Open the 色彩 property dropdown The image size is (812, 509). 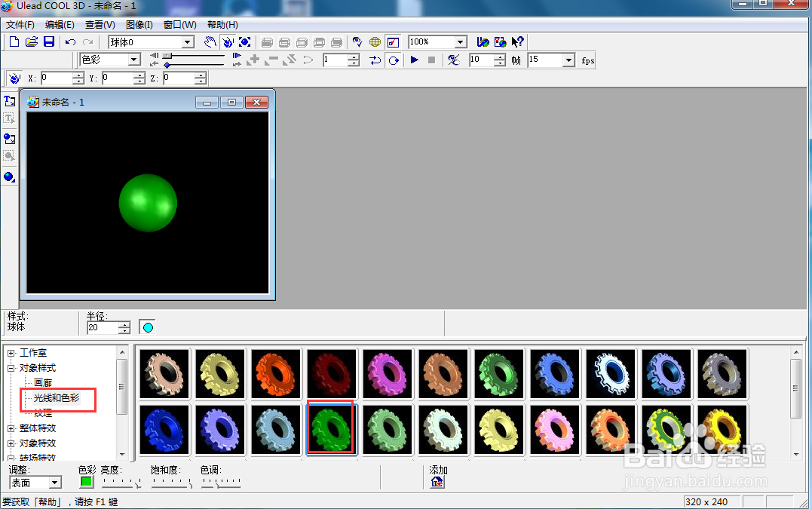pyautogui.click(x=134, y=60)
